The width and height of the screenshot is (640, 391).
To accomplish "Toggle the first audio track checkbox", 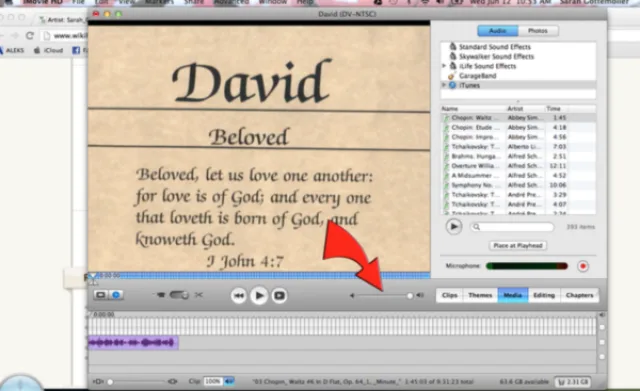I will click(602, 342).
